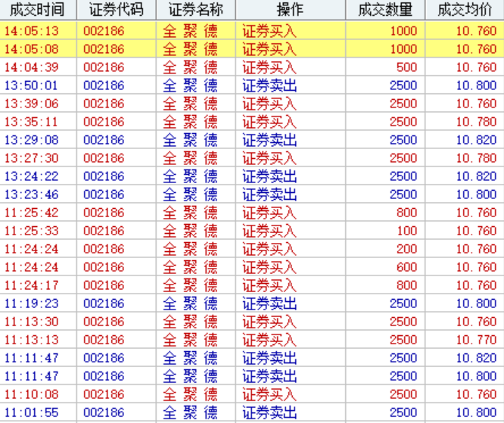Image resolution: width=504 pixels, height=423 pixels.
Task: Select the time cell 14:05:13
Action: (x=32, y=31)
